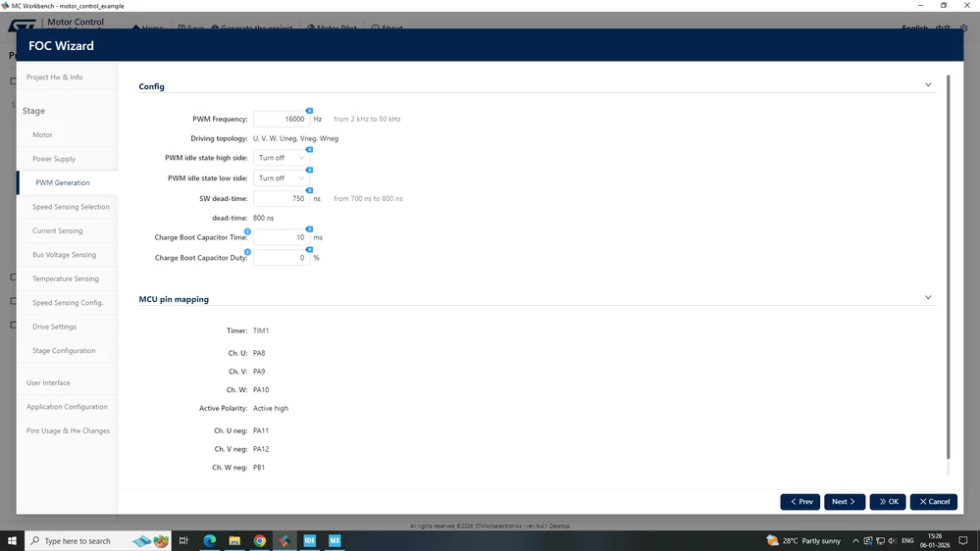Click ENG language indicator in tray
Image resolution: width=980 pixels, height=551 pixels.
[x=907, y=540]
